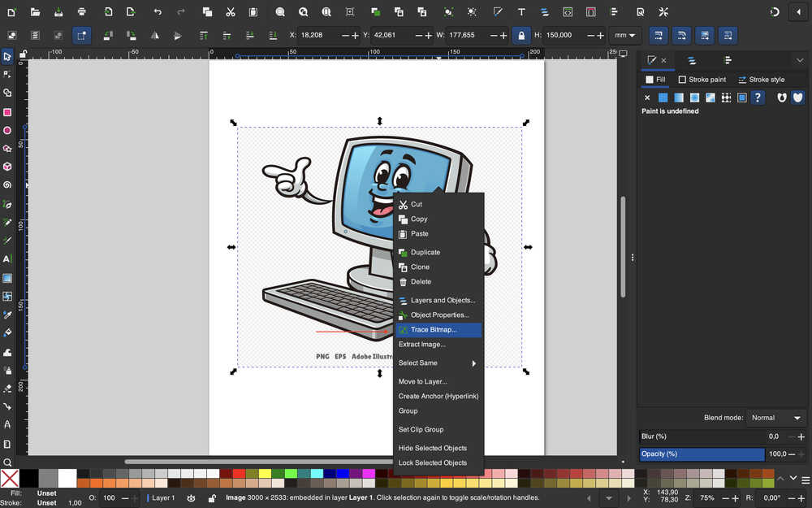
Task: Toggle the width/height ratio lock
Action: 521,36
